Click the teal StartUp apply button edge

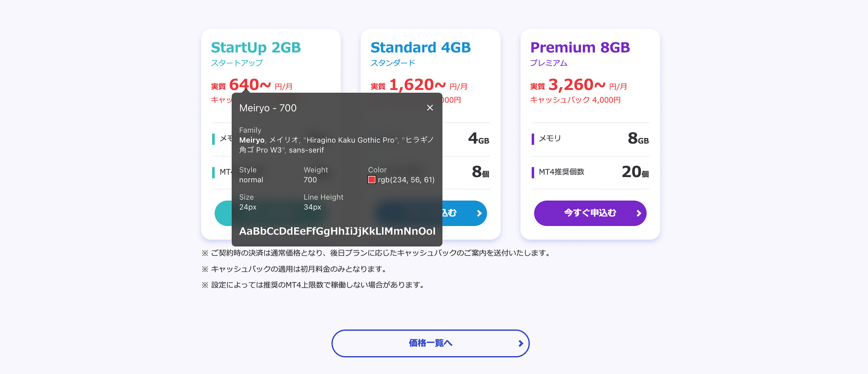223,213
